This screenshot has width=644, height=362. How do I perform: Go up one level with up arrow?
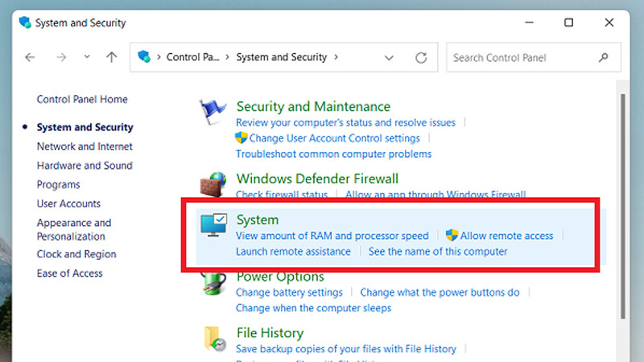(x=112, y=58)
